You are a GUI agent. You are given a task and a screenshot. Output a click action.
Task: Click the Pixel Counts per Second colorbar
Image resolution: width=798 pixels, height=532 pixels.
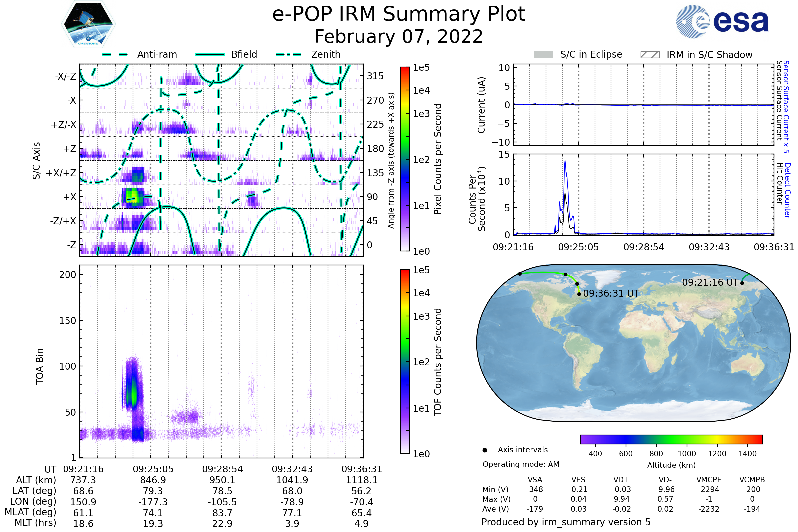pos(405,159)
